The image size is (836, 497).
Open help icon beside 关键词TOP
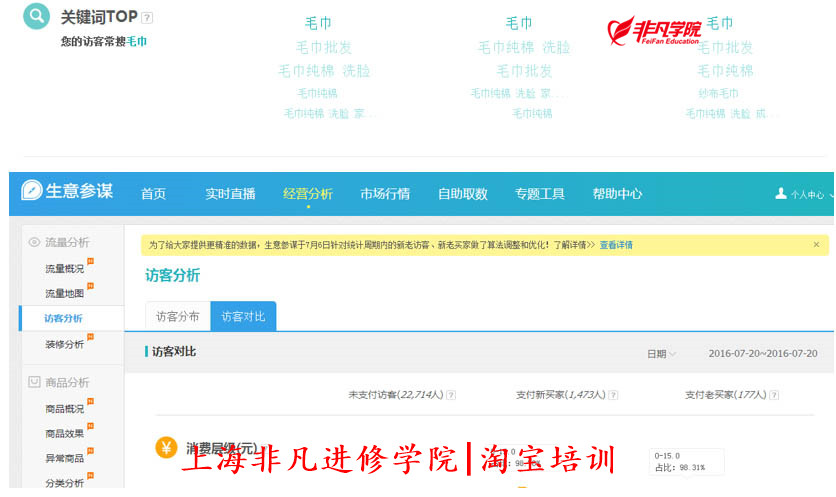coord(147,18)
